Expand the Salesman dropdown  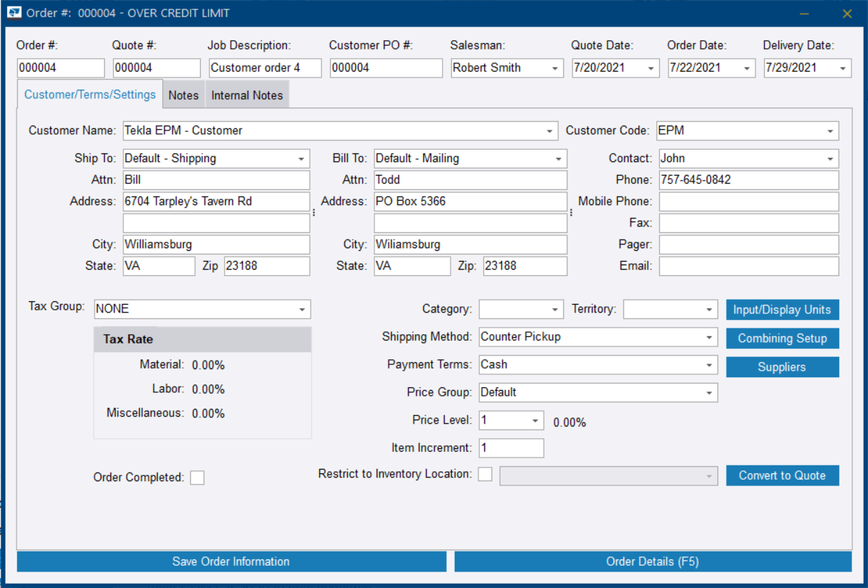[555, 68]
